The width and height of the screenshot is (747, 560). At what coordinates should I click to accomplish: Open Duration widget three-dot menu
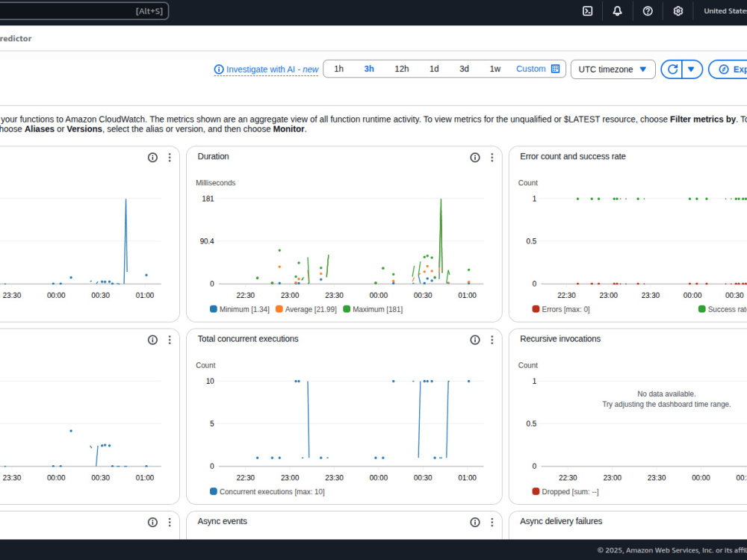coord(492,157)
